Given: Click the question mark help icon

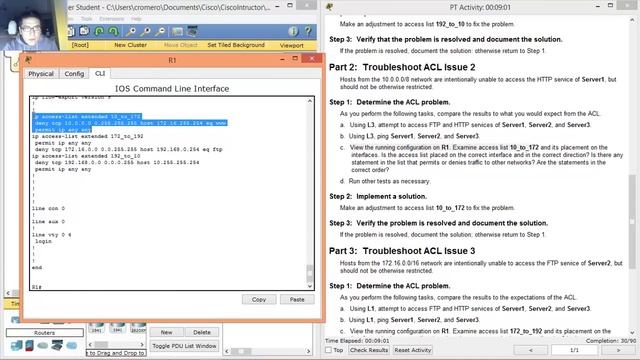Looking at the screenshot, I should 308,31.
